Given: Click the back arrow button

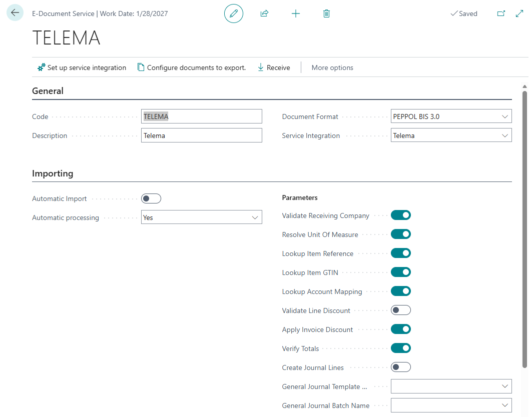Looking at the screenshot, I should (x=15, y=13).
